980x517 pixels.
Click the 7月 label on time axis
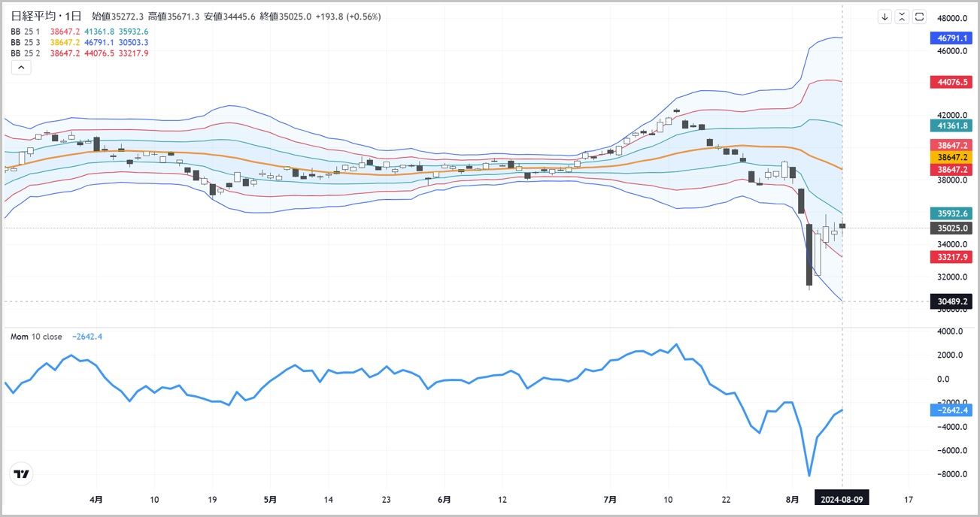pos(610,499)
